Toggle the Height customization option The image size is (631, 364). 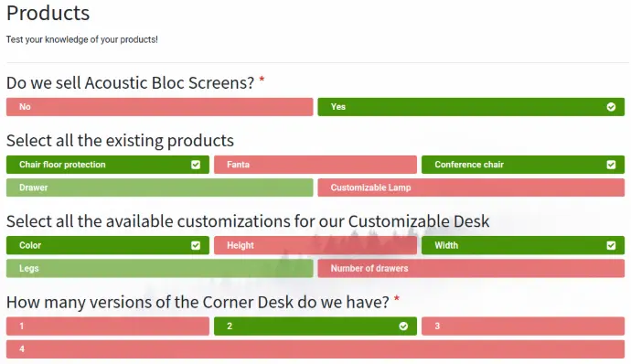pos(315,245)
